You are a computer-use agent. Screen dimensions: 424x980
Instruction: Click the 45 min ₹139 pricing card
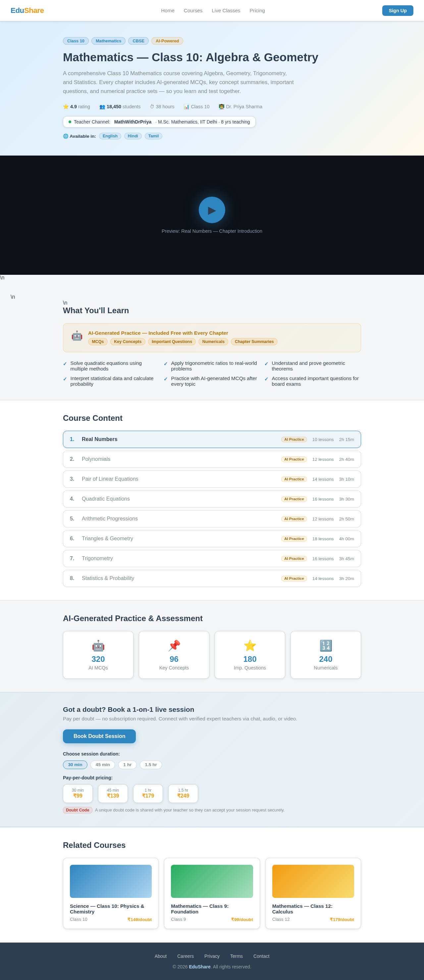click(x=113, y=794)
